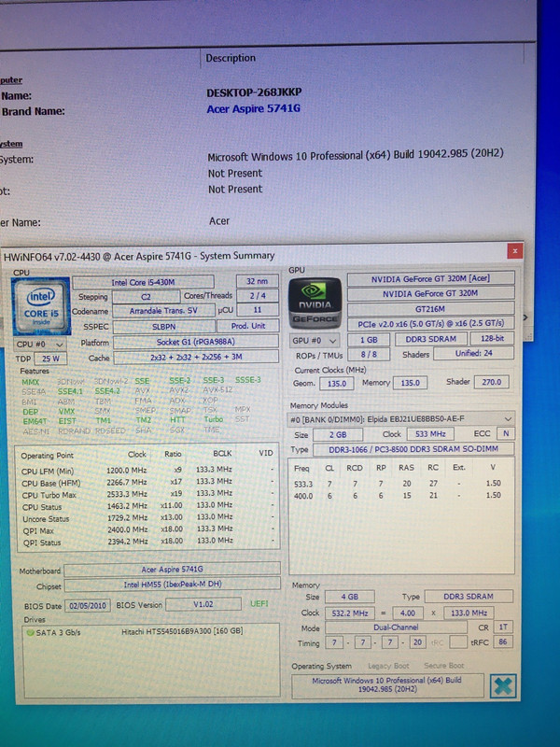Click the CPU LFM (Min) operating point row

point(147,471)
